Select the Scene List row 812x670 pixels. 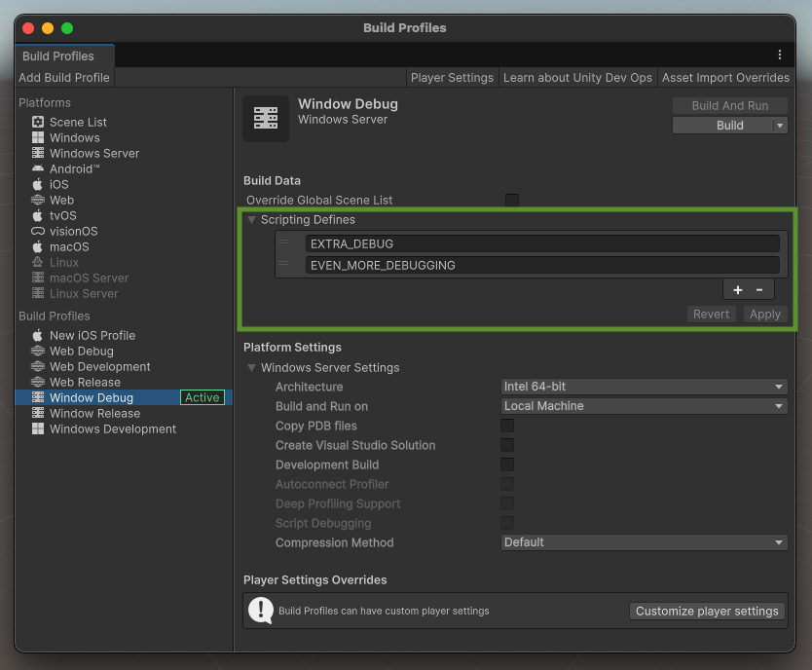pos(124,122)
